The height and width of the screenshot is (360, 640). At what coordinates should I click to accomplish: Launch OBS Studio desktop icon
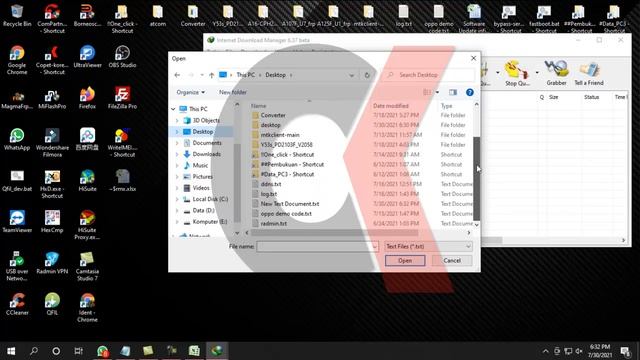(x=122, y=57)
